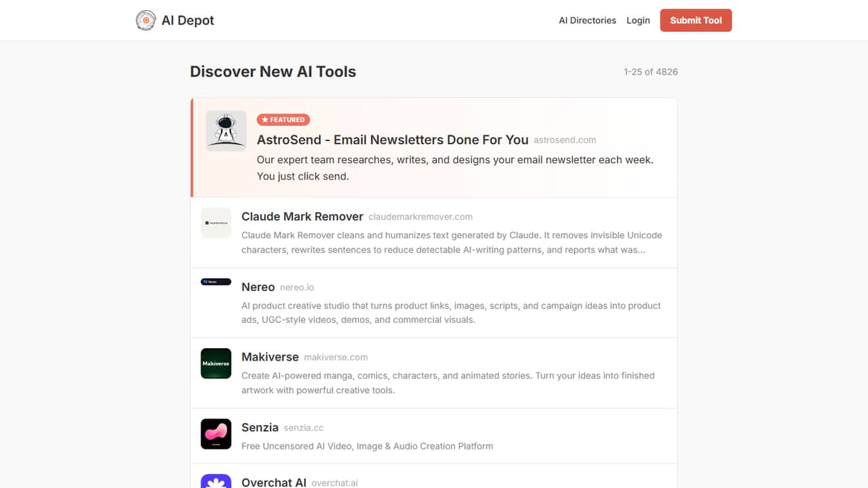Click the claudemarkremover.com domain text
868x488 pixels.
pyautogui.click(x=420, y=216)
